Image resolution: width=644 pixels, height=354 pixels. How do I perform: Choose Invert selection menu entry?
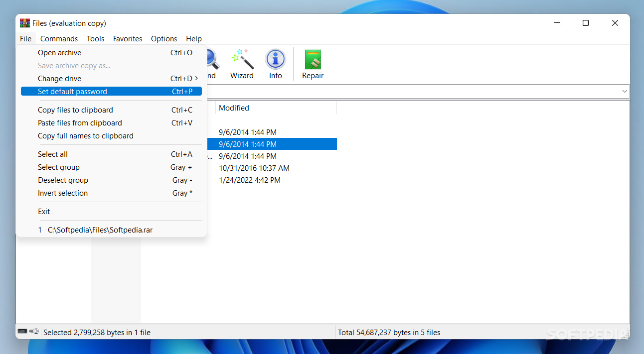111,193
